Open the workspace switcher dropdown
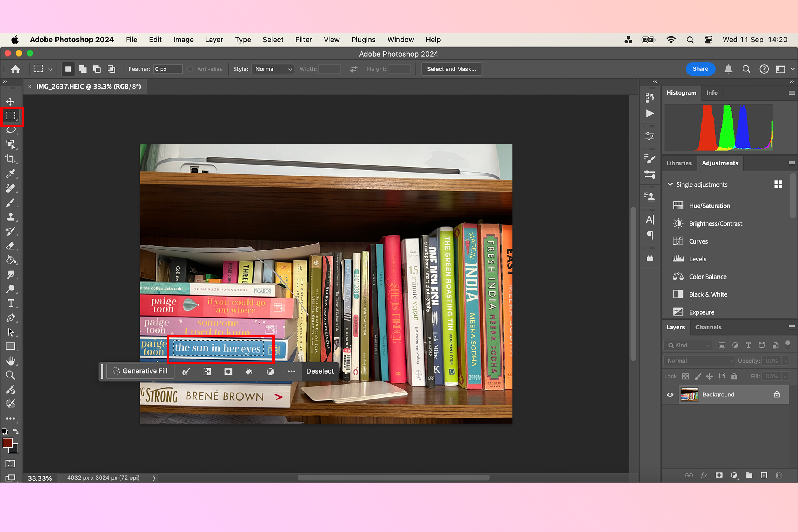This screenshot has width=798, height=532. coord(785,69)
